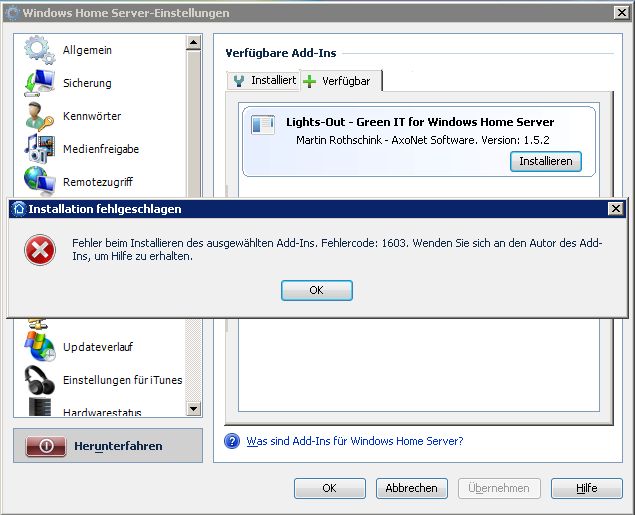Open the Remotezugriff settings category
Viewport: 635px width, 515px height.
pos(98,182)
